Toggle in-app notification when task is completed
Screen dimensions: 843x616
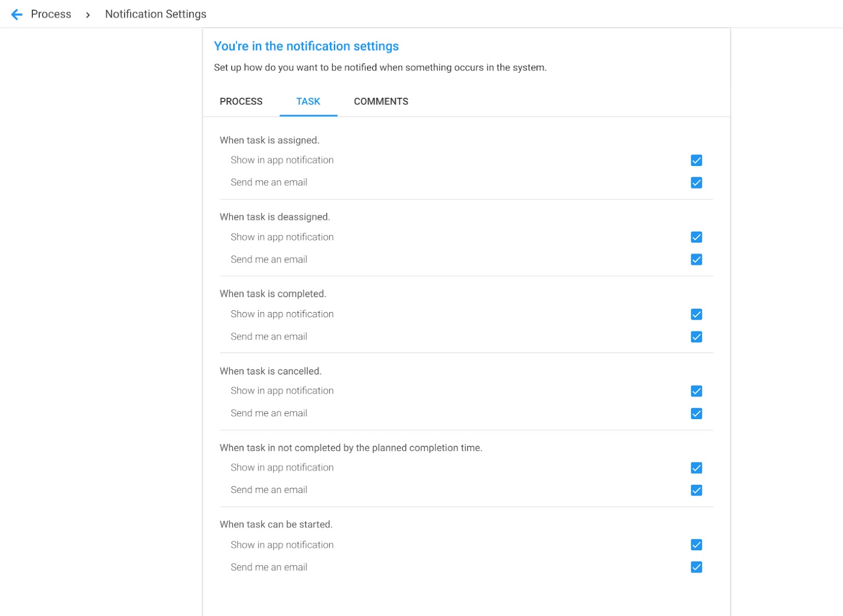696,314
